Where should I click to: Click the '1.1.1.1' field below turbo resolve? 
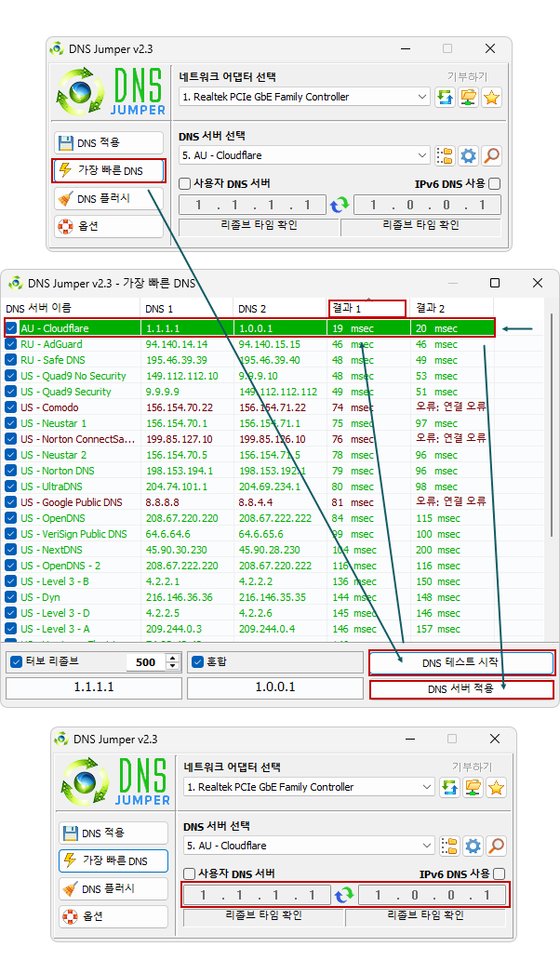[94, 687]
